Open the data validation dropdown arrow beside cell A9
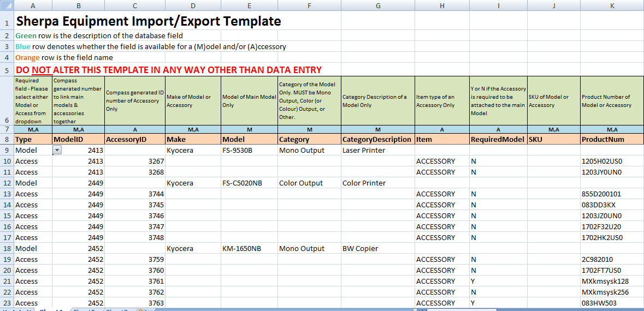This screenshot has height=311, width=644. pyautogui.click(x=57, y=150)
